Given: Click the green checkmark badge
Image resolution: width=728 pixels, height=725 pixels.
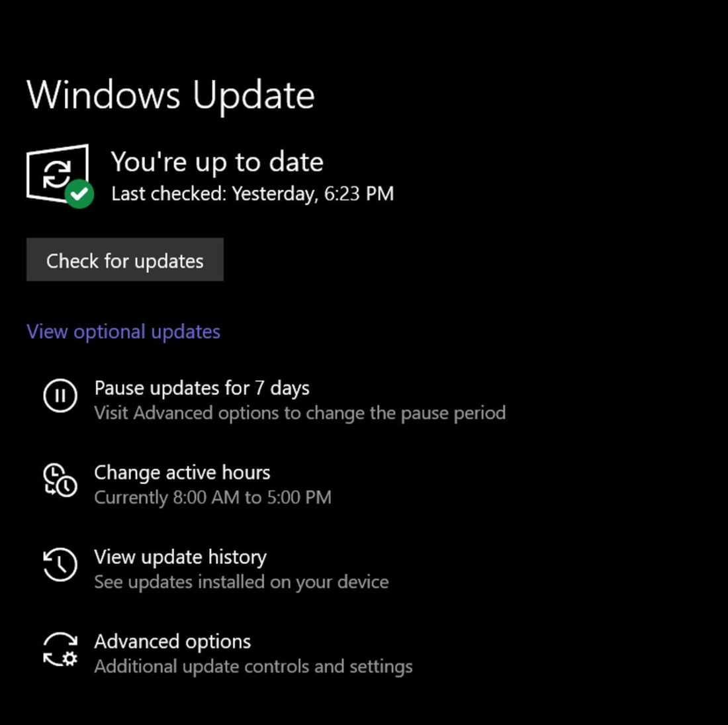Looking at the screenshot, I should pos(79,194).
